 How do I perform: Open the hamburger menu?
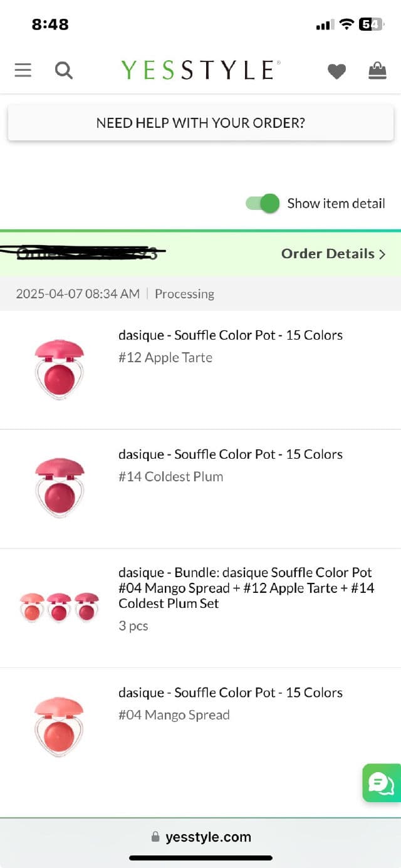point(23,70)
